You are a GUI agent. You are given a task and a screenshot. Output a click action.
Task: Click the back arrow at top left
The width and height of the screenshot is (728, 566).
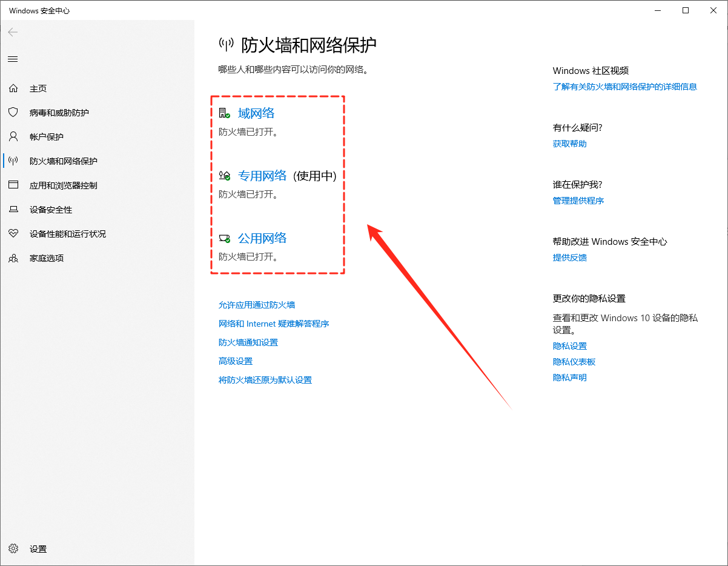click(x=12, y=32)
